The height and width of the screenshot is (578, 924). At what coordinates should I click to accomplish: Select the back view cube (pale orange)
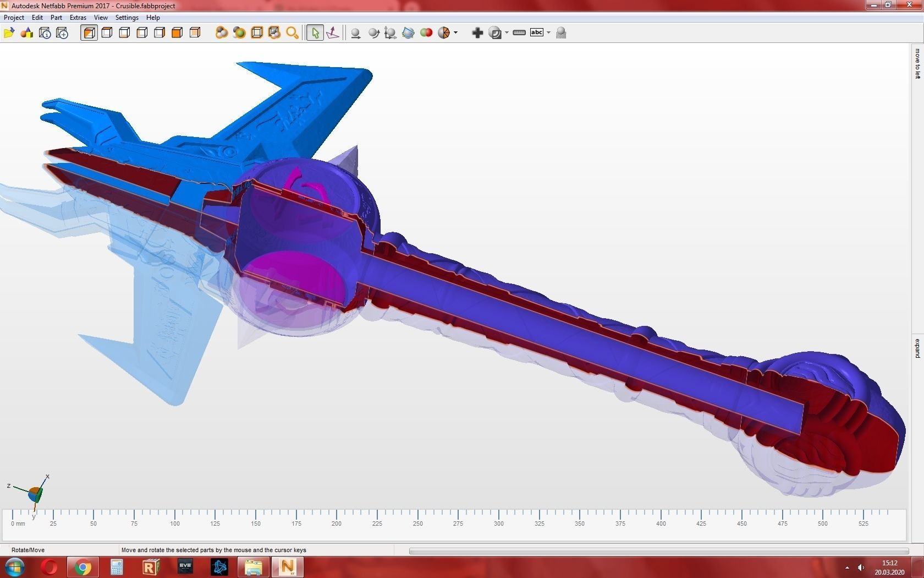195,33
